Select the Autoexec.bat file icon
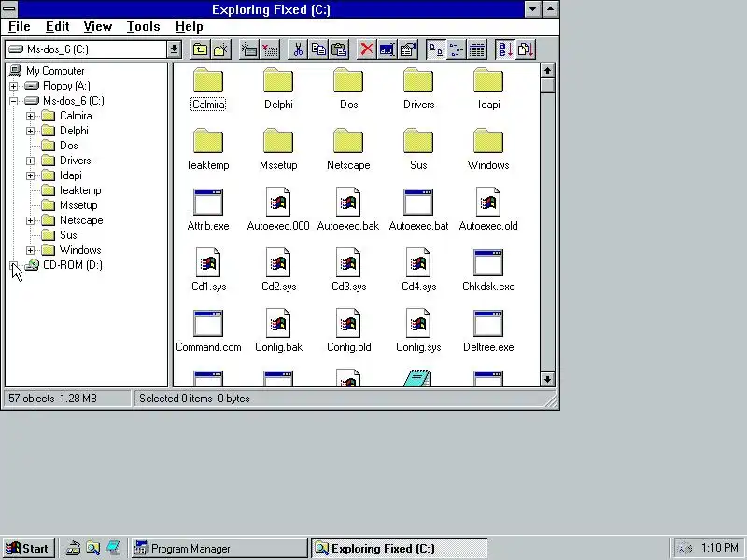Viewport: 747px width, 560px height. pyautogui.click(x=418, y=202)
